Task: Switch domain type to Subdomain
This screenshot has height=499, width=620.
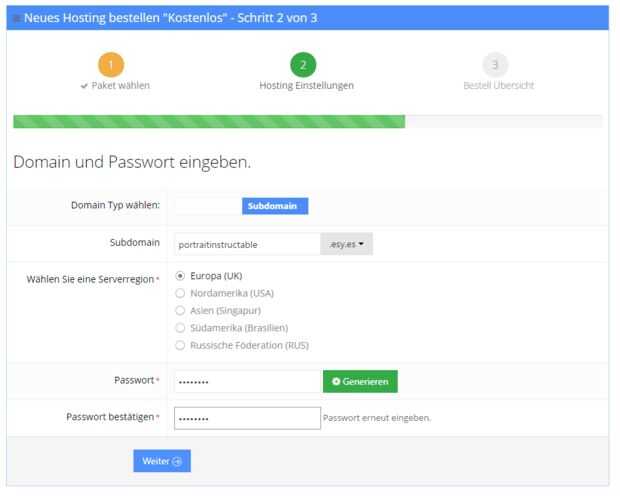Action: [275, 206]
